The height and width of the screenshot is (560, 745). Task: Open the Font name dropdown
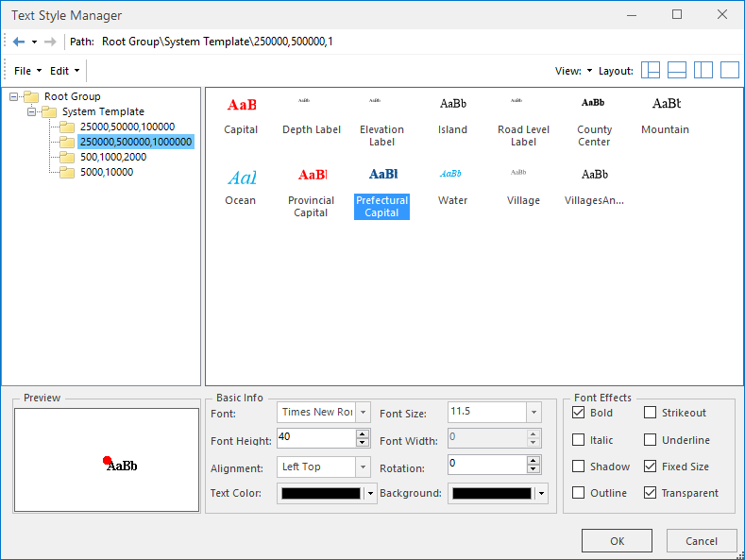tap(363, 413)
